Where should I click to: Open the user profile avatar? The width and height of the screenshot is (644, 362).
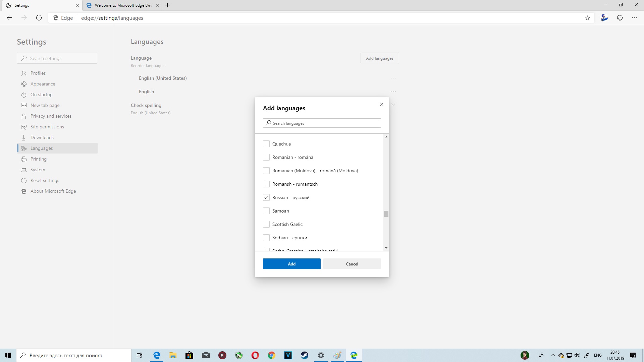[x=604, y=18]
